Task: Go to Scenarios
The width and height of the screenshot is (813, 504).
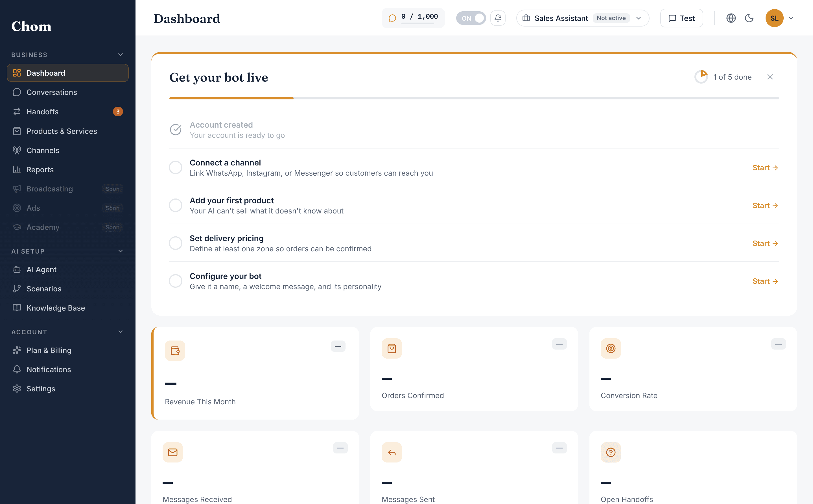Action: click(68, 289)
